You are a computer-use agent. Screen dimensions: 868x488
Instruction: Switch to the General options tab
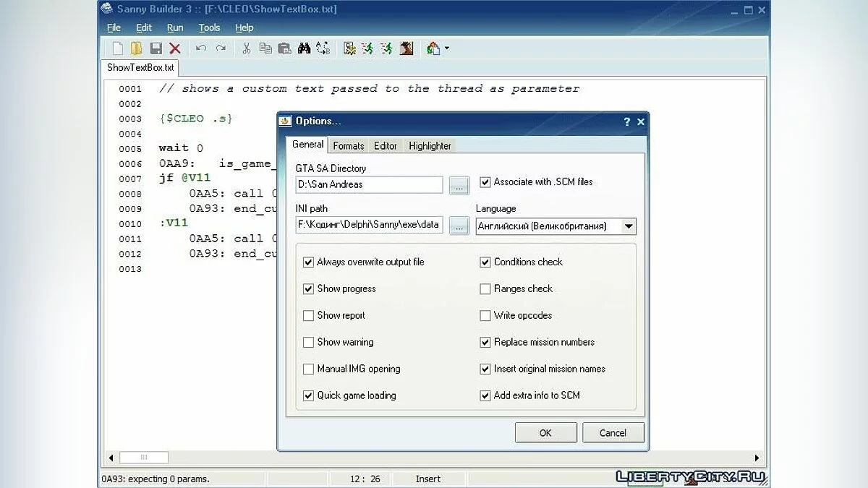click(x=307, y=145)
